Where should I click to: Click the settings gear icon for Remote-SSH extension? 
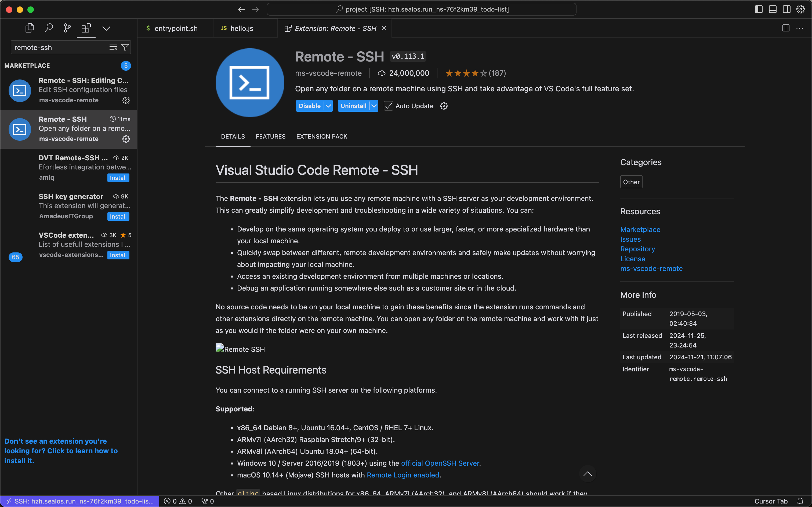(126, 139)
